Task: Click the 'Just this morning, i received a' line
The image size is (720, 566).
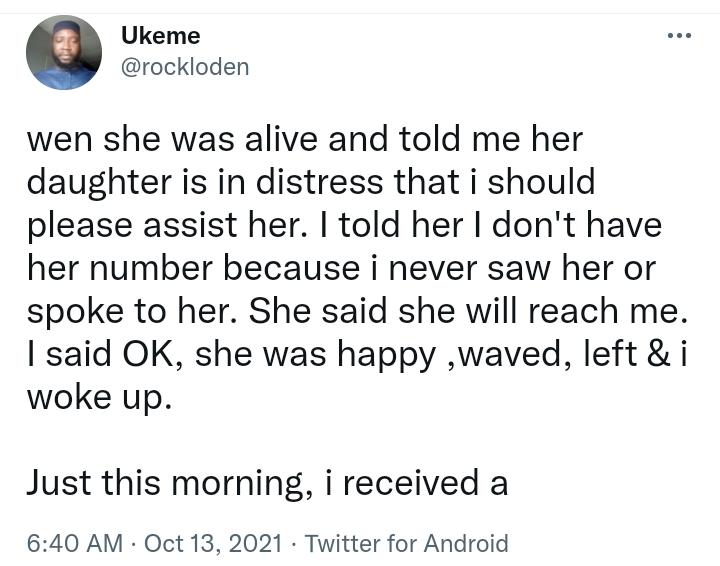Action: point(267,483)
